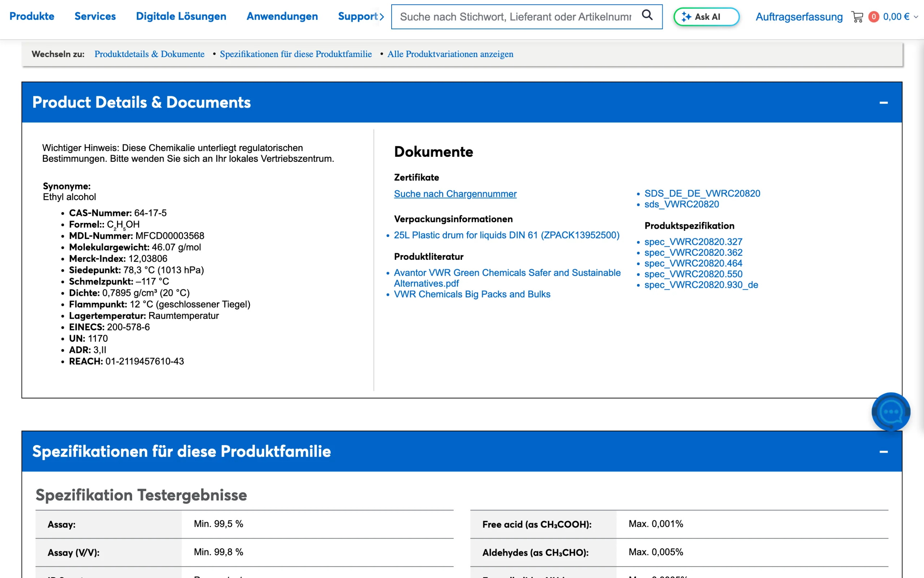Collapse Spezifikationen für diese Produktfamilie section
Image resolution: width=924 pixels, height=578 pixels.
coord(884,452)
